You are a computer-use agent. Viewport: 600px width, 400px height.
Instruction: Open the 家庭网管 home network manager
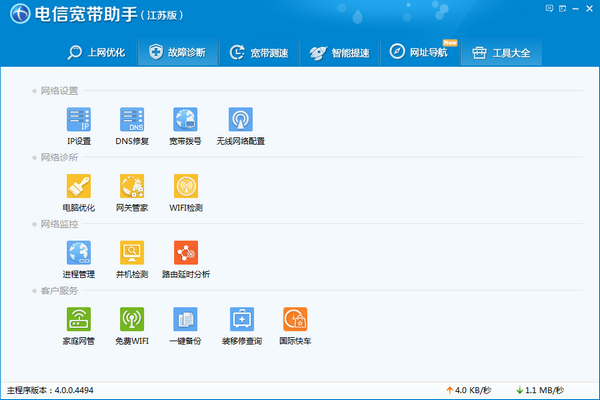click(78, 320)
